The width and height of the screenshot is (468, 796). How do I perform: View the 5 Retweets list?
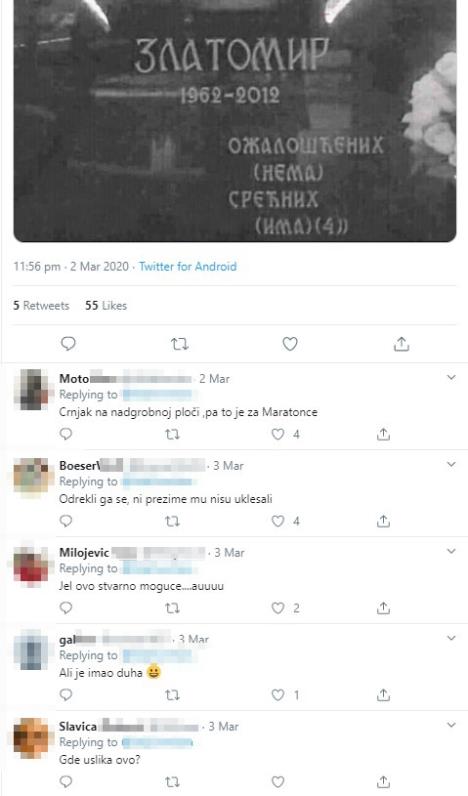coord(41,306)
